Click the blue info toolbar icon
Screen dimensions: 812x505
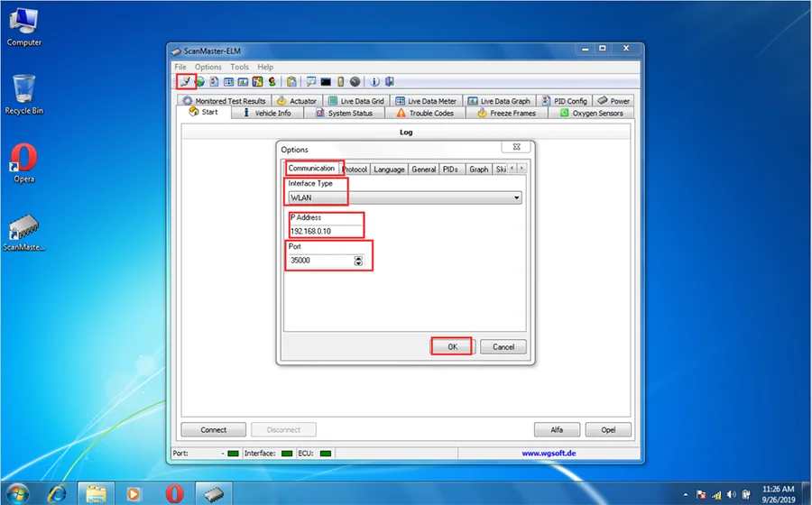click(374, 82)
